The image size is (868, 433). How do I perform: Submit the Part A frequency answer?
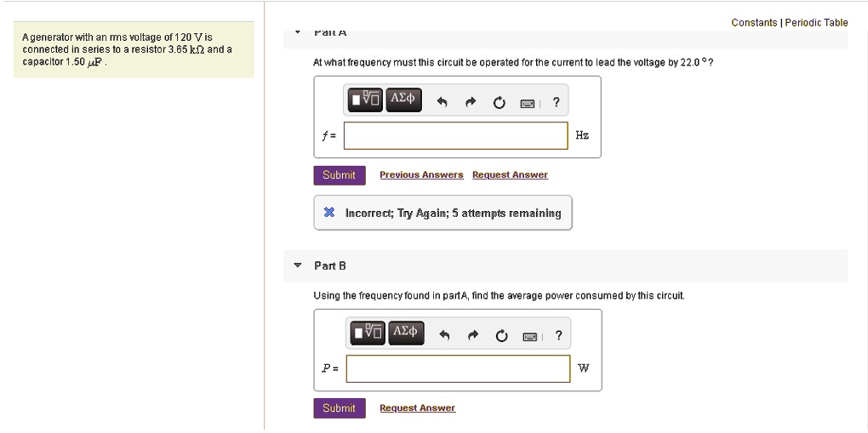339,174
